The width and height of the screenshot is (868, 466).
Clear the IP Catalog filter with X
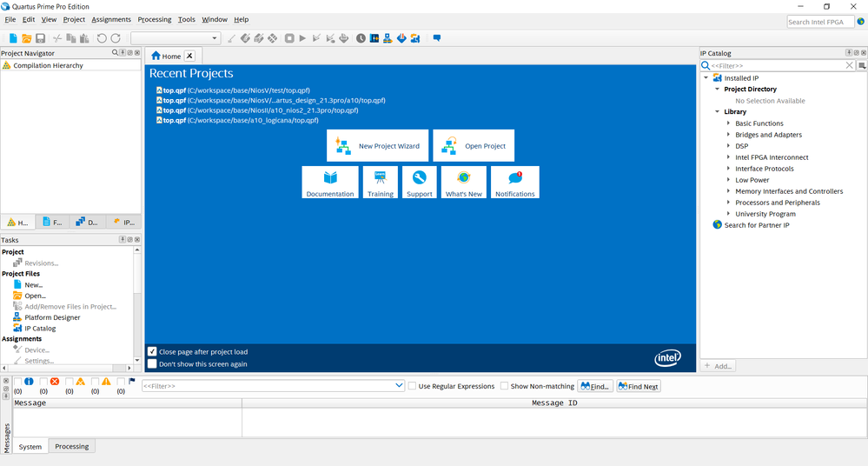850,65
